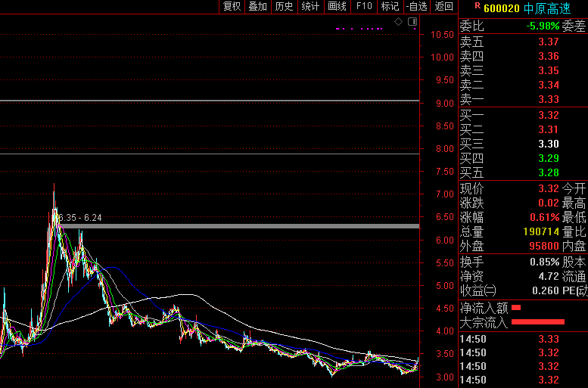Click the 卖一 ask price 3.33
The height and width of the screenshot is (388, 588).
coord(548,100)
